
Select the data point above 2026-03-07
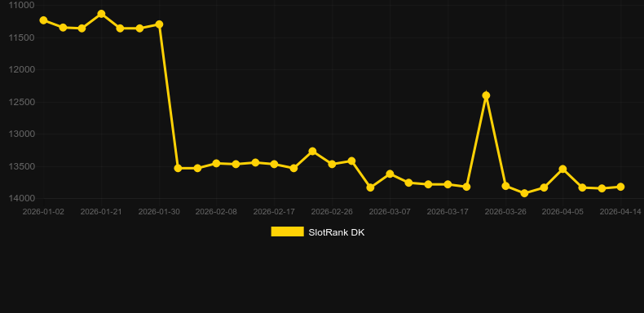pos(390,174)
